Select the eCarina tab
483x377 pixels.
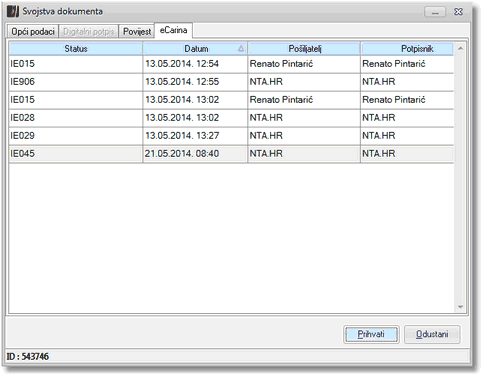pyautogui.click(x=173, y=30)
